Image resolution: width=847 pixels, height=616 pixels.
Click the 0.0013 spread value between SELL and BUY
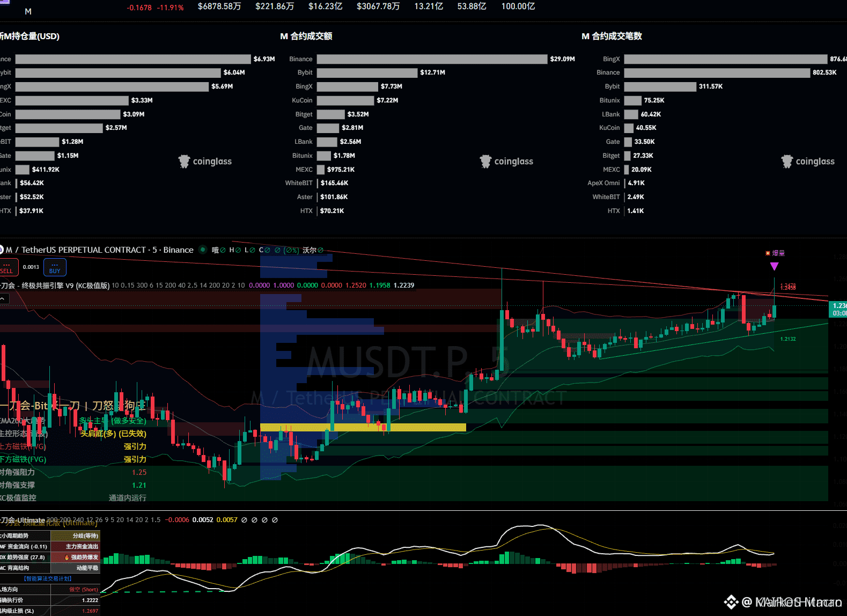click(x=31, y=267)
